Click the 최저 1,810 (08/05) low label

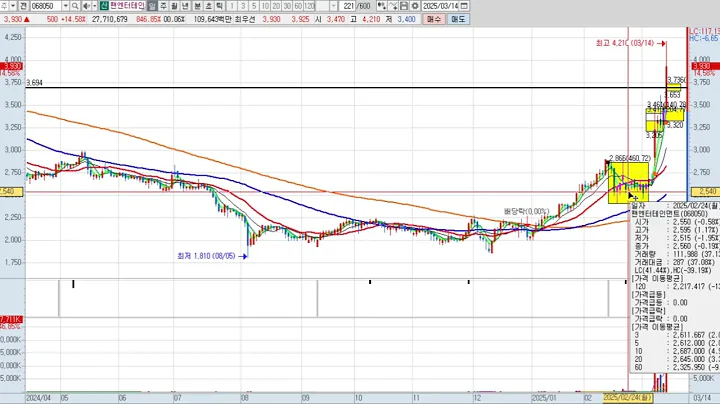pos(209,256)
